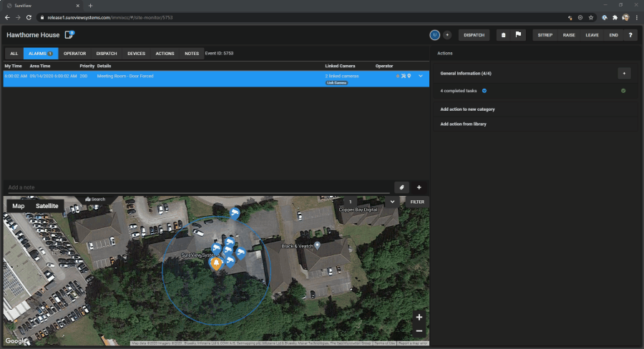Switch to the DISPATCH tab

(107, 54)
